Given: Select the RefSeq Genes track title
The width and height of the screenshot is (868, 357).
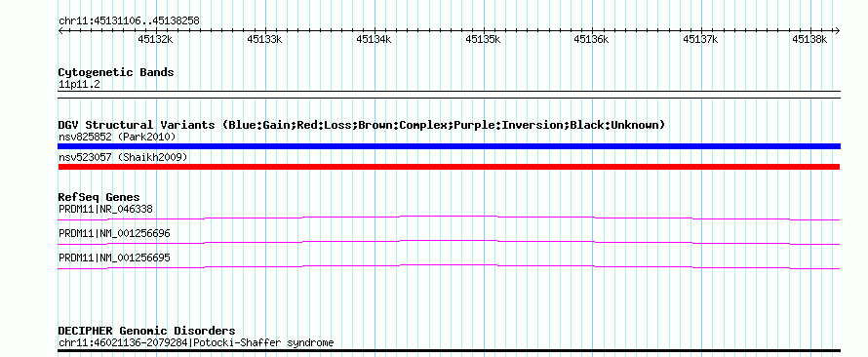Looking at the screenshot, I should click(99, 198).
